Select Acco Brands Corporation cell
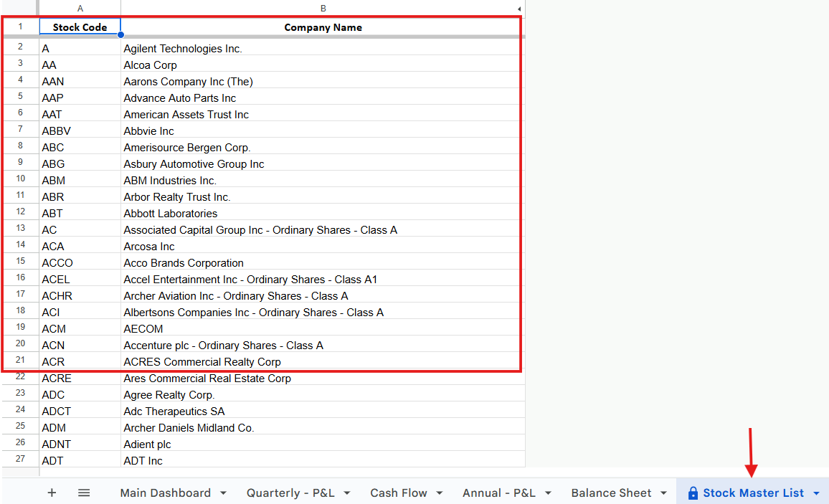The height and width of the screenshot is (504, 829). (x=323, y=262)
